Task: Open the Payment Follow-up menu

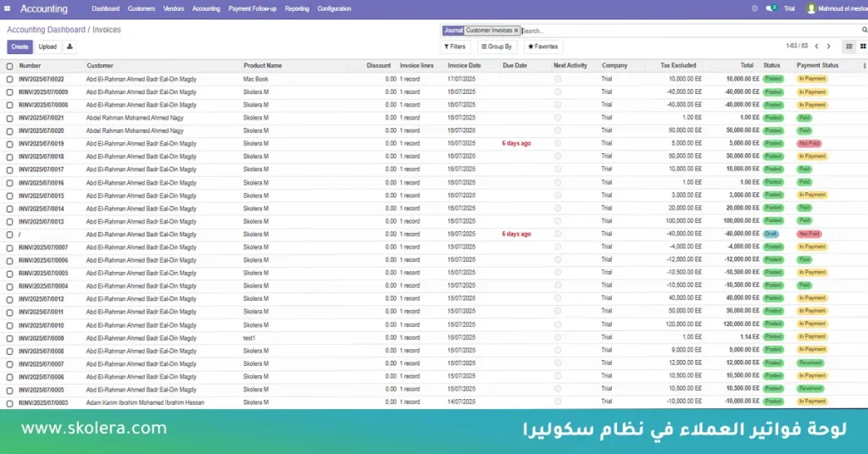Action: click(253, 8)
